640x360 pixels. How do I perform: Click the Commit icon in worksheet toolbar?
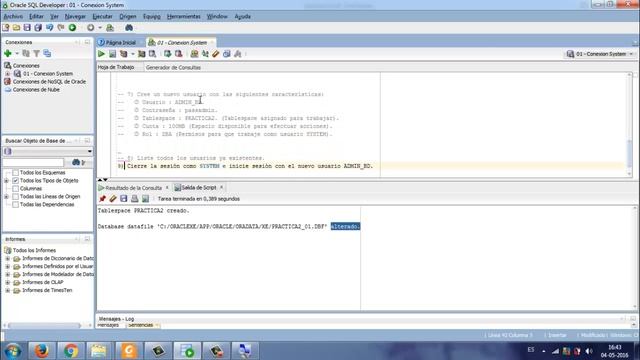[167, 54]
